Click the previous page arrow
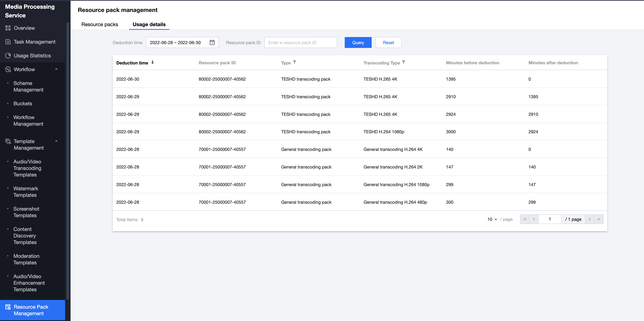The width and height of the screenshot is (644, 321). tap(533, 219)
